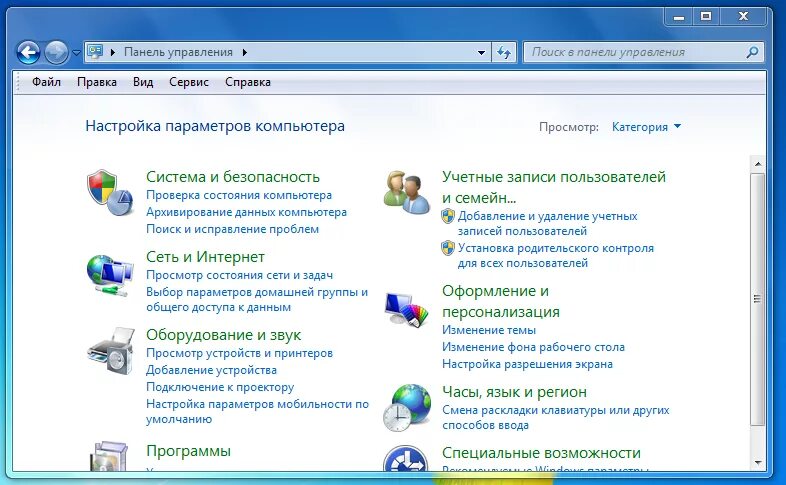The image size is (786, 485).
Task: Open Учетные записи пользователей category
Action: [553, 187]
